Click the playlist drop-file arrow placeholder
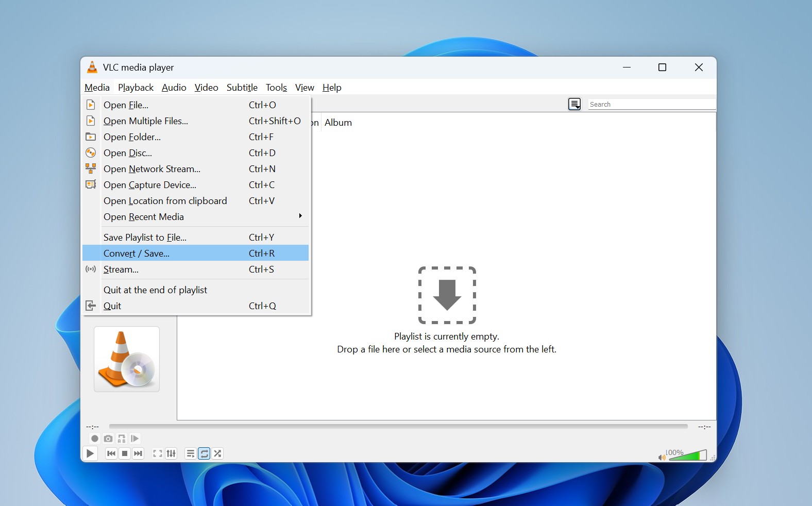The height and width of the screenshot is (506, 812). pos(447,295)
